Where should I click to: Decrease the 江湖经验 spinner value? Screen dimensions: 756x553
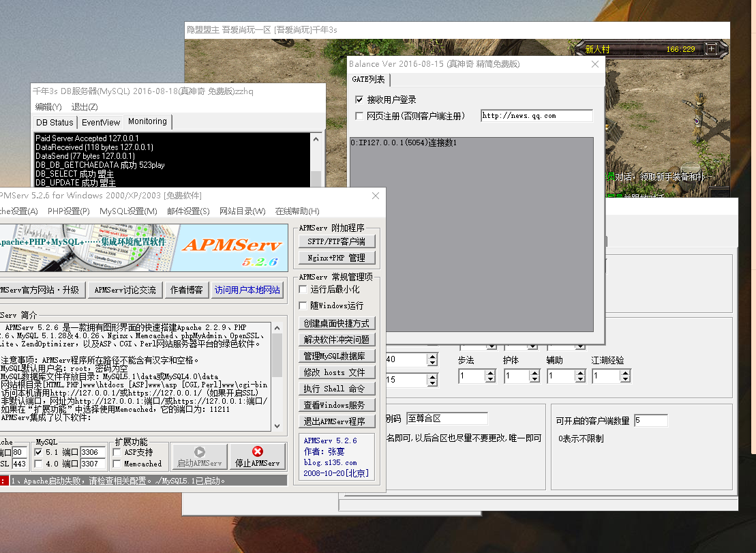click(x=625, y=379)
